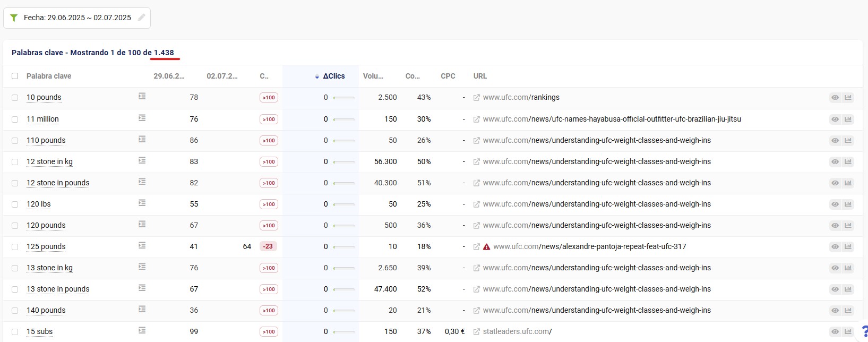868x342 pixels.
Task: Open the '140 pounds' keyword link
Action: pos(46,310)
